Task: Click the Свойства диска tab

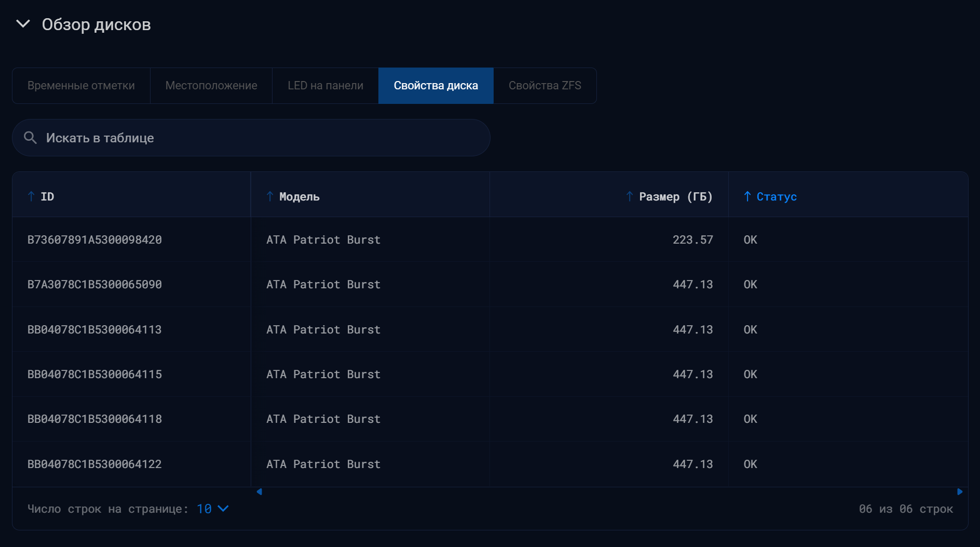Action: click(436, 86)
